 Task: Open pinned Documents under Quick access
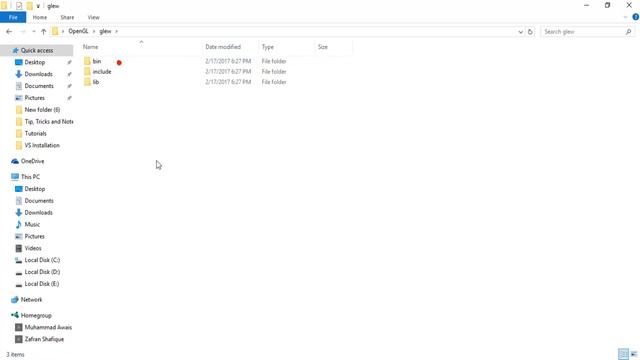[x=39, y=86]
